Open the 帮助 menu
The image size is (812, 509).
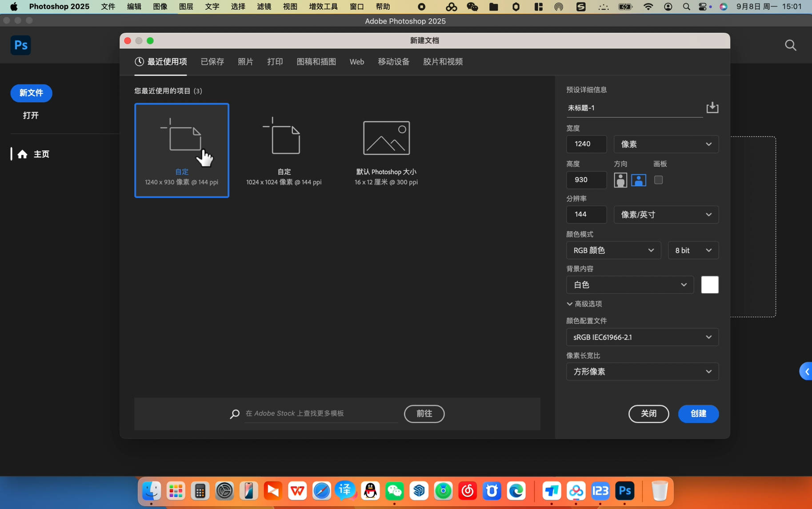(x=383, y=7)
